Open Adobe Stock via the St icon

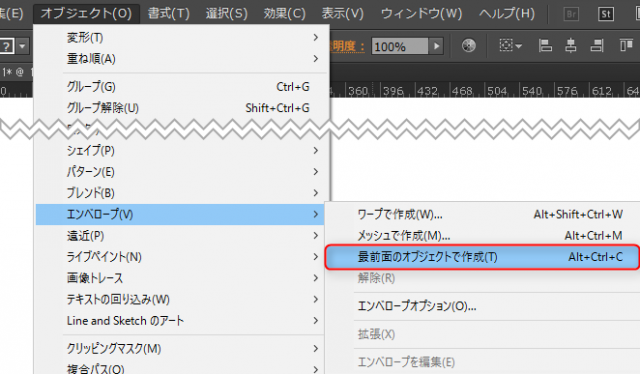pyautogui.click(x=606, y=14)
